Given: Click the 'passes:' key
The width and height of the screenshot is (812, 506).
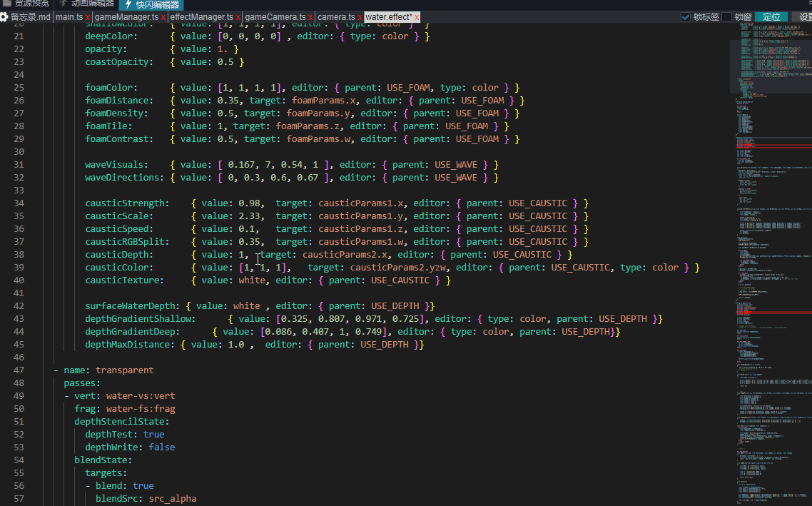Looking at the screenshot, I should 82,383.
